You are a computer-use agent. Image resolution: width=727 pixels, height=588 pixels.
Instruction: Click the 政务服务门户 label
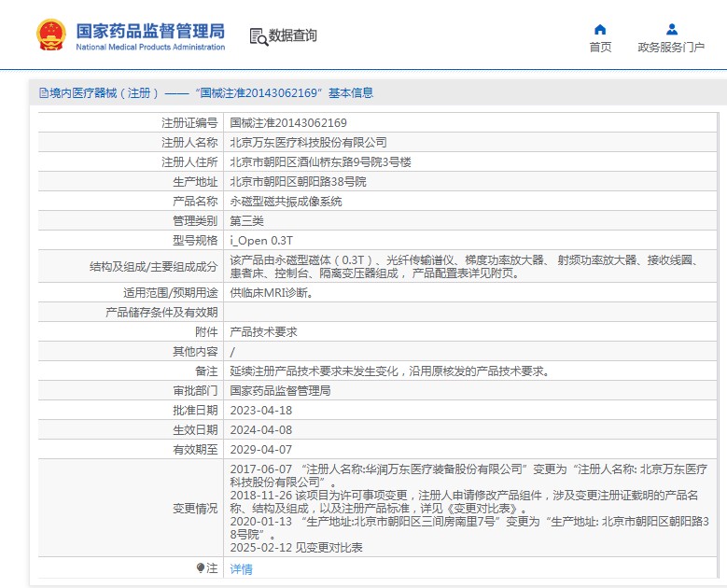(x=671, y=47)
